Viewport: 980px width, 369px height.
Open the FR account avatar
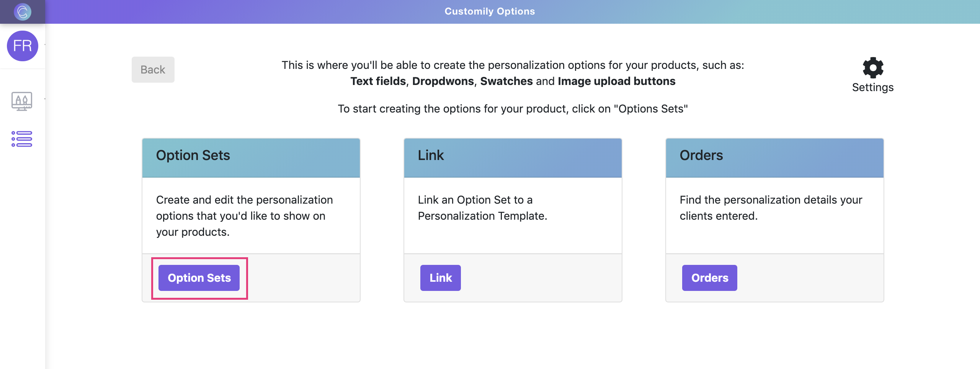23,46
